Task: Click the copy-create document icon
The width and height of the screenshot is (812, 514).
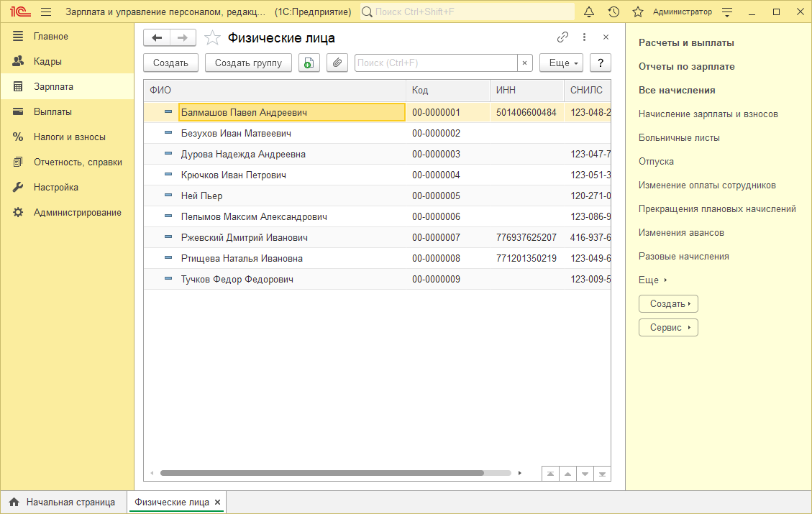Action: click(x=309, y=63)
